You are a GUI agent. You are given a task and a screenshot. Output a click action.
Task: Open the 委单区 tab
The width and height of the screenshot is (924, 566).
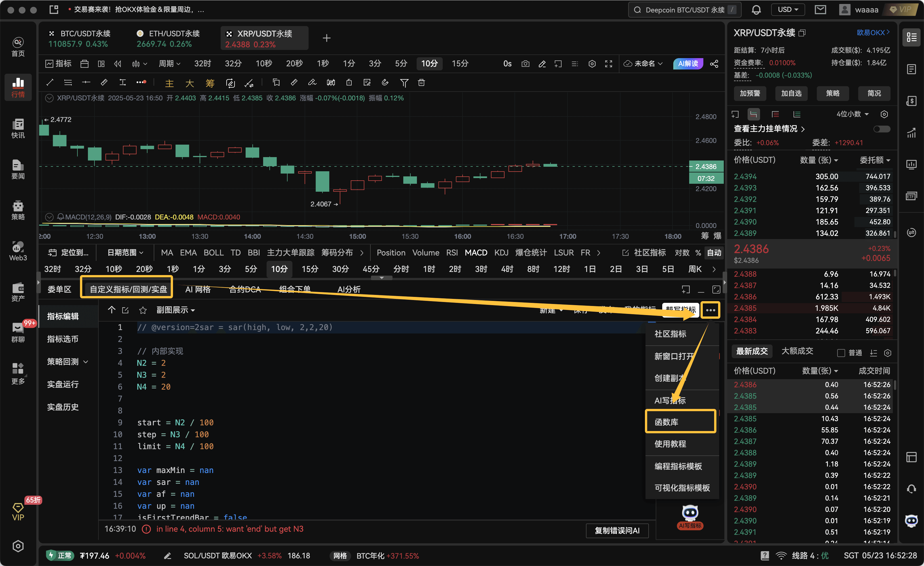(59, 289)
